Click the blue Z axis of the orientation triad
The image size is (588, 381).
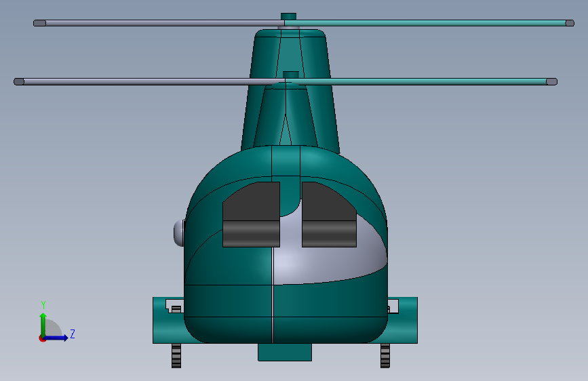coord(56,338)
